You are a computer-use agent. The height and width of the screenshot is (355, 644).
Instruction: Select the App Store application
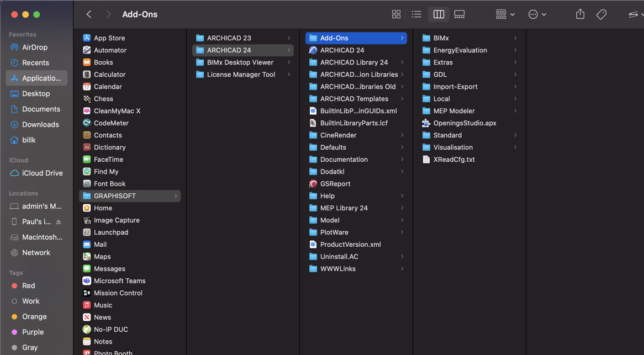coord(130,38)
